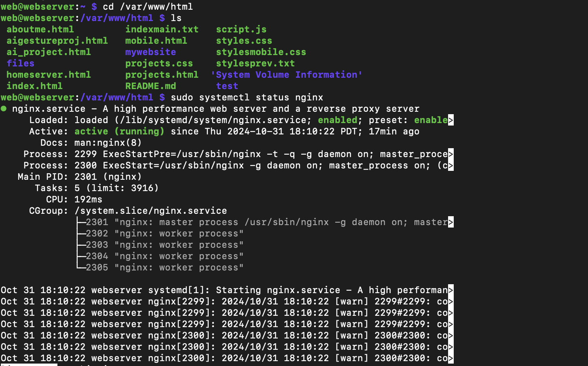Select the README.md file name
588x366 pixels.
150,86
